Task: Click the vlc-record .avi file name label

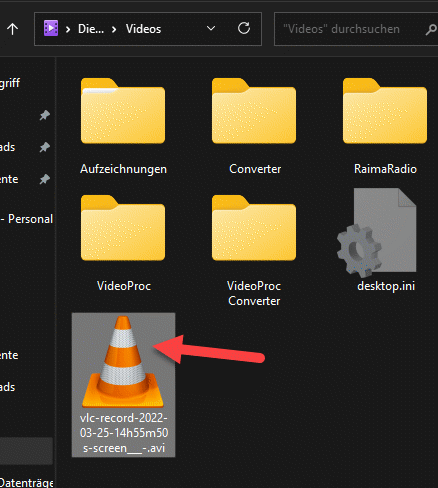Action: click(124, 433)
